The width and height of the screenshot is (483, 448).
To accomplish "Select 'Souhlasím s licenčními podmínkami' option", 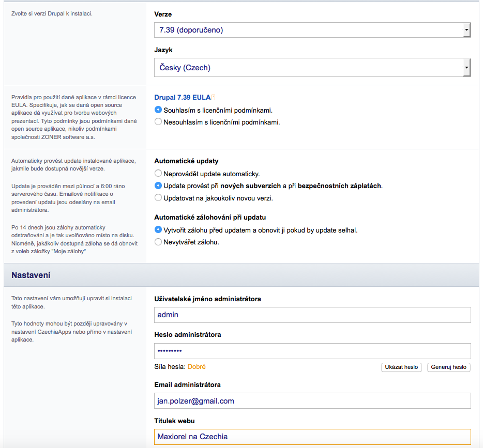I will click(158, 110).
